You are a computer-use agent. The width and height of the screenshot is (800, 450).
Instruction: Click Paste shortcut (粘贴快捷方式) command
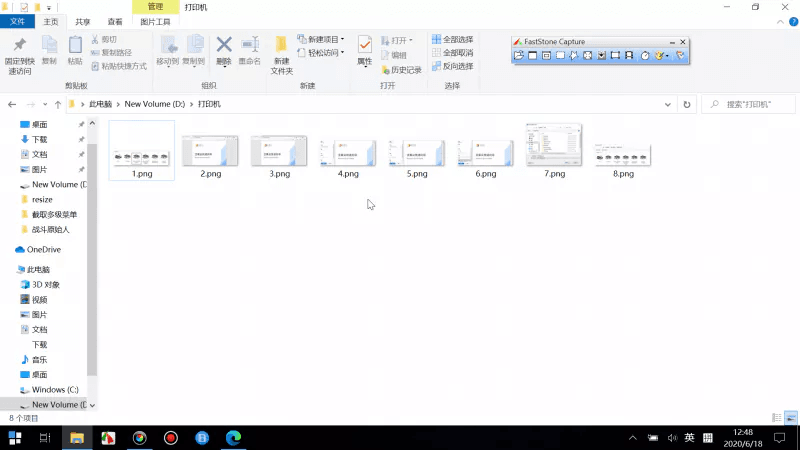(119, 66)
